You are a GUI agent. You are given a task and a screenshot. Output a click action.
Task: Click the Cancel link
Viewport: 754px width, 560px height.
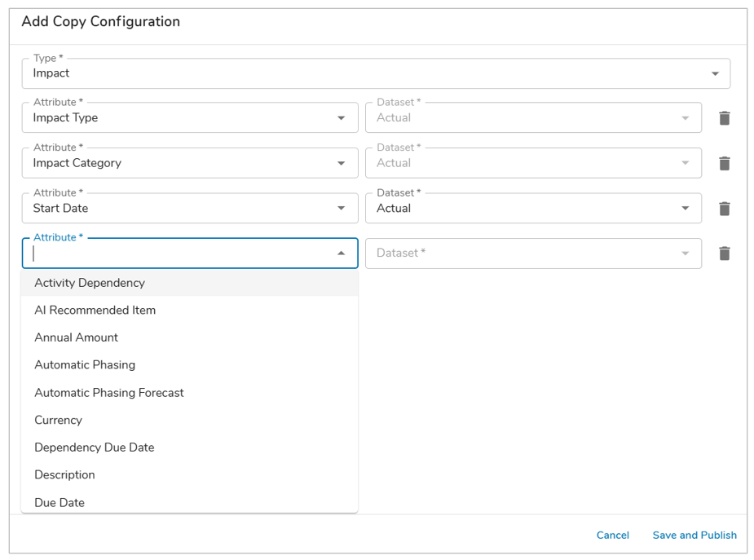pyautogui.click(x=612, y=536)
